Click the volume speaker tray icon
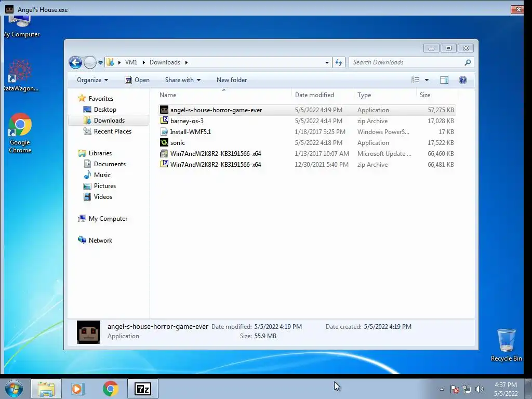Screen dimensions: 532x399 point(480,389)
